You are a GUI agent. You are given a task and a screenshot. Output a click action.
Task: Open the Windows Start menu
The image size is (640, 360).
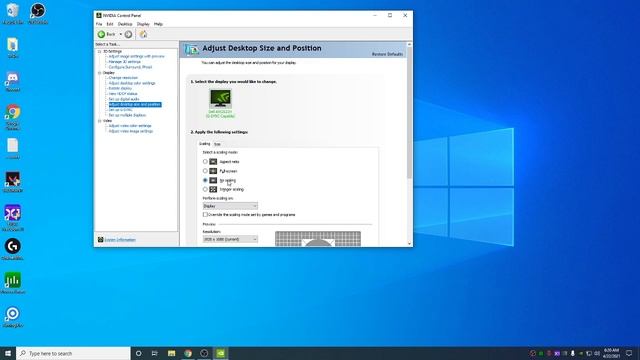(x=8, y=353)
